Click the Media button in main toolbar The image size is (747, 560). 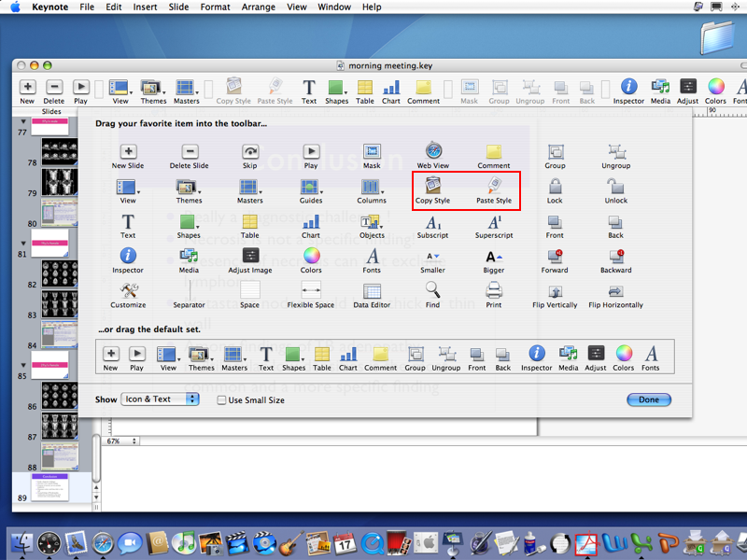660,91
